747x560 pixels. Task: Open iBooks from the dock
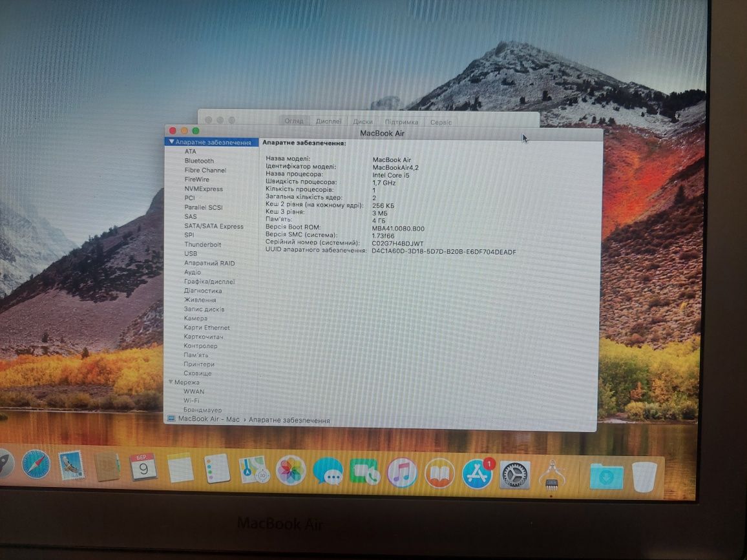coord(439,473)
